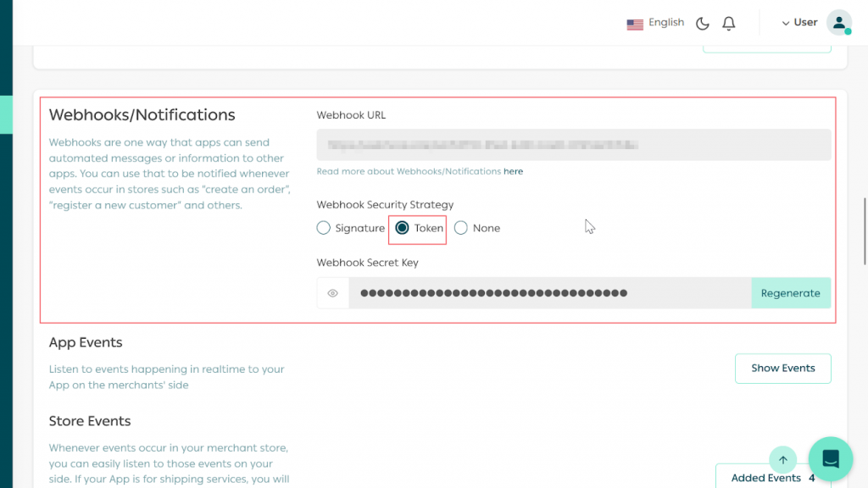
Task: Click the Regenerate secret key button
Action: (790, 293)
